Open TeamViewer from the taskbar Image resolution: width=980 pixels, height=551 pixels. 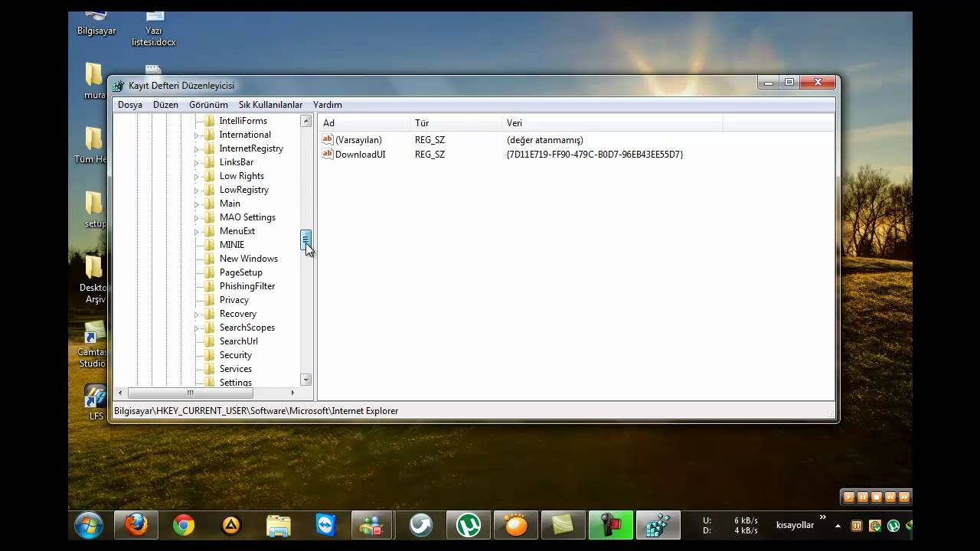pyautogui.click(x=326, y=525)
